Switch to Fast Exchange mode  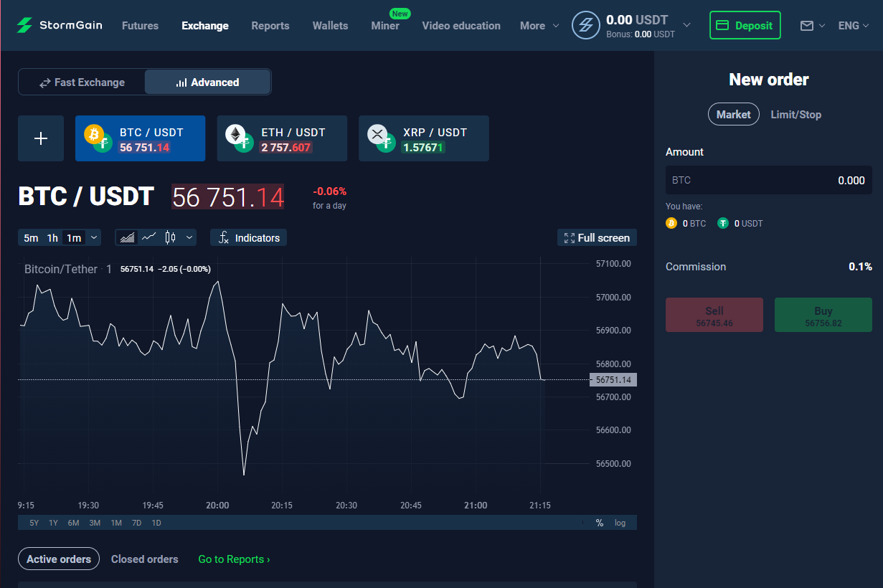tap(82, 82)
